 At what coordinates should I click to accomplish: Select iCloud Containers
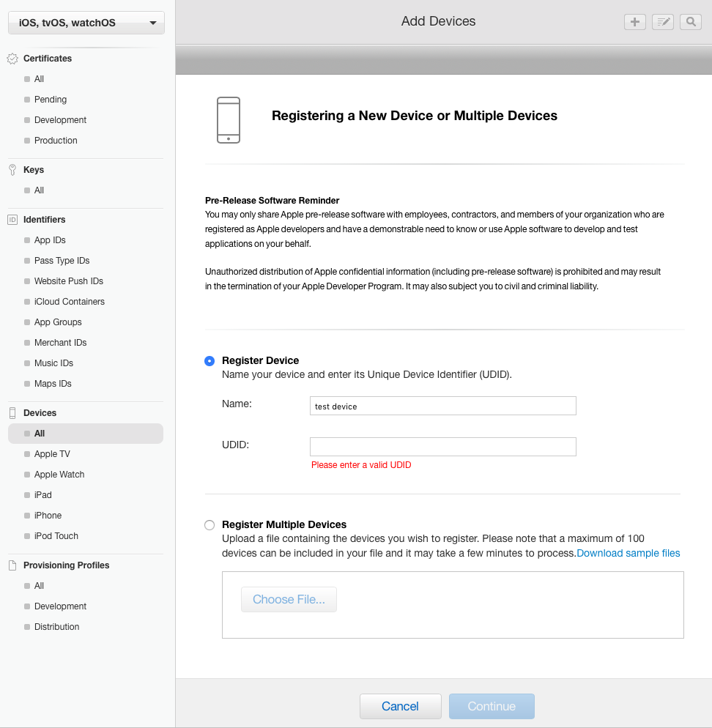pyautogui.click(x=69, y=301)
